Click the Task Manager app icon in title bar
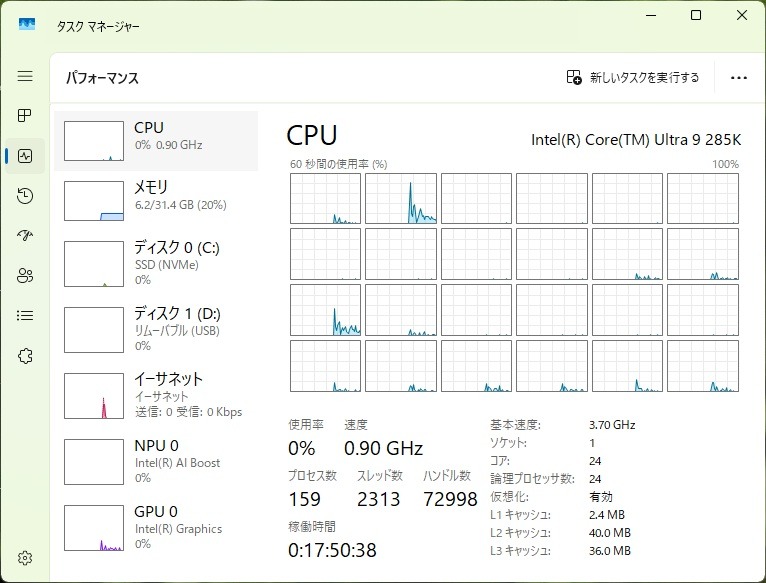The image size is (766, 583). coord(27,24)
